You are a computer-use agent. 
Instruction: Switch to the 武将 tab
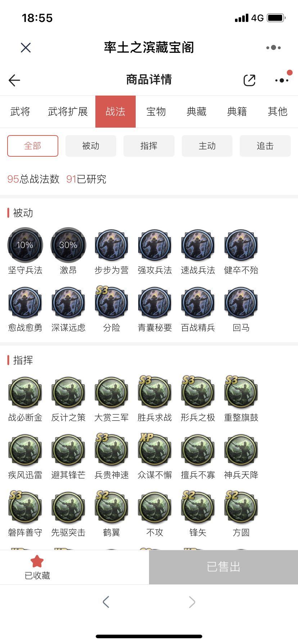(x=20, y=112)
